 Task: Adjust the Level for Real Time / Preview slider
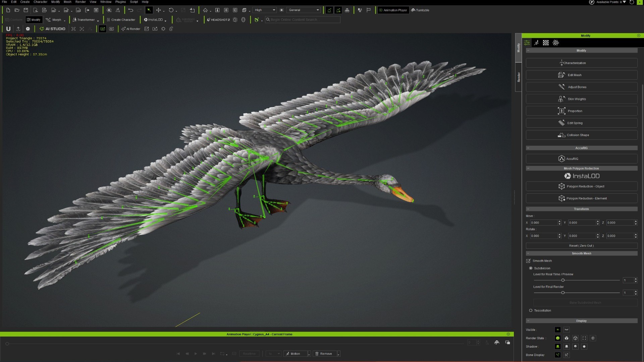pyautogui.click(x=563, y=280)
